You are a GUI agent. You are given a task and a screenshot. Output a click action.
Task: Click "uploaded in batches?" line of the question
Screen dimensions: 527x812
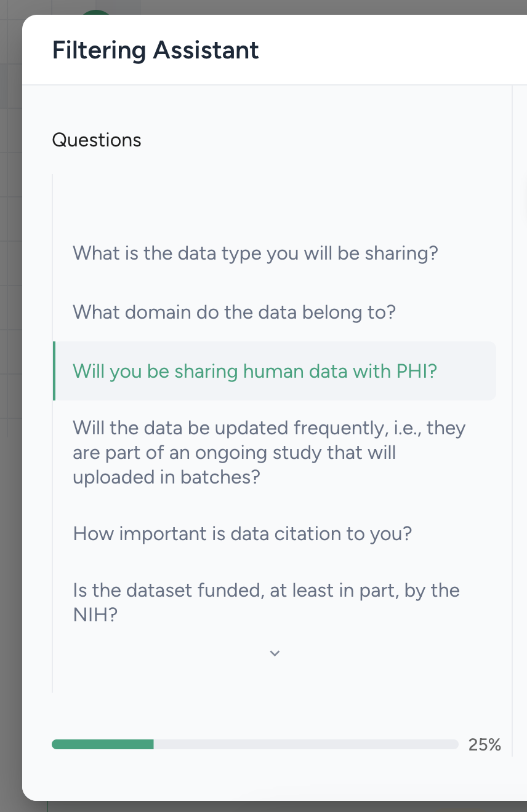click(x=166, y=477)
